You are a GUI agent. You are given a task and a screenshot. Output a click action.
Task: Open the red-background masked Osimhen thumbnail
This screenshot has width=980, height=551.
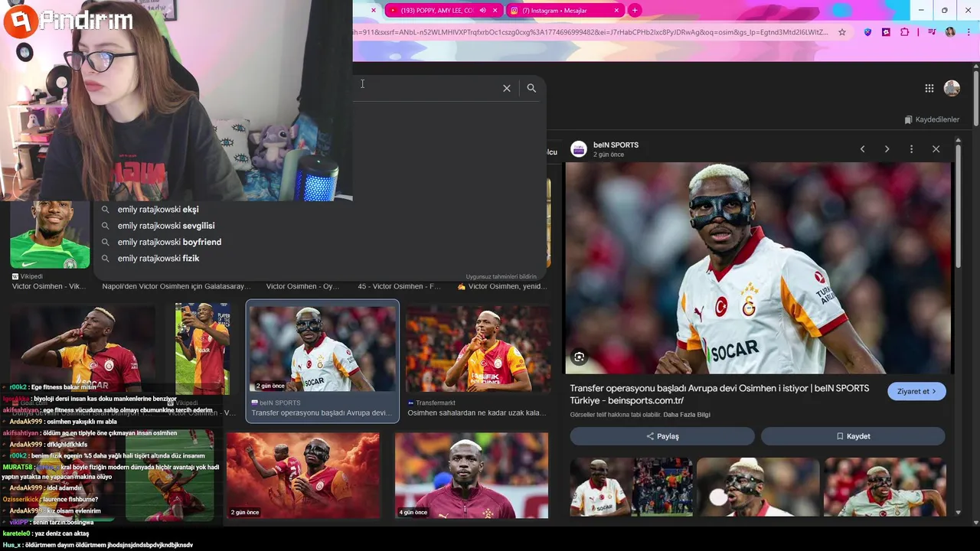pyautogui.click(x=303, y=476)
